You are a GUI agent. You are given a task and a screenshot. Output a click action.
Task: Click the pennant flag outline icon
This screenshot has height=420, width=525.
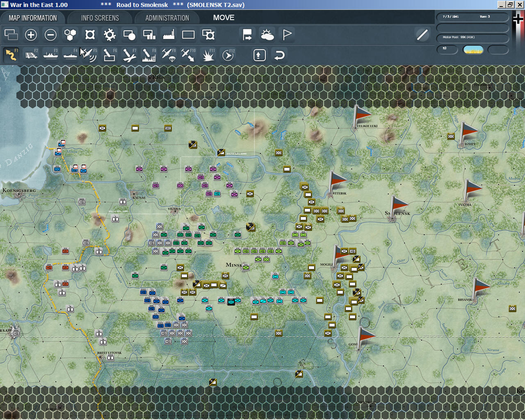pos(287,35)
